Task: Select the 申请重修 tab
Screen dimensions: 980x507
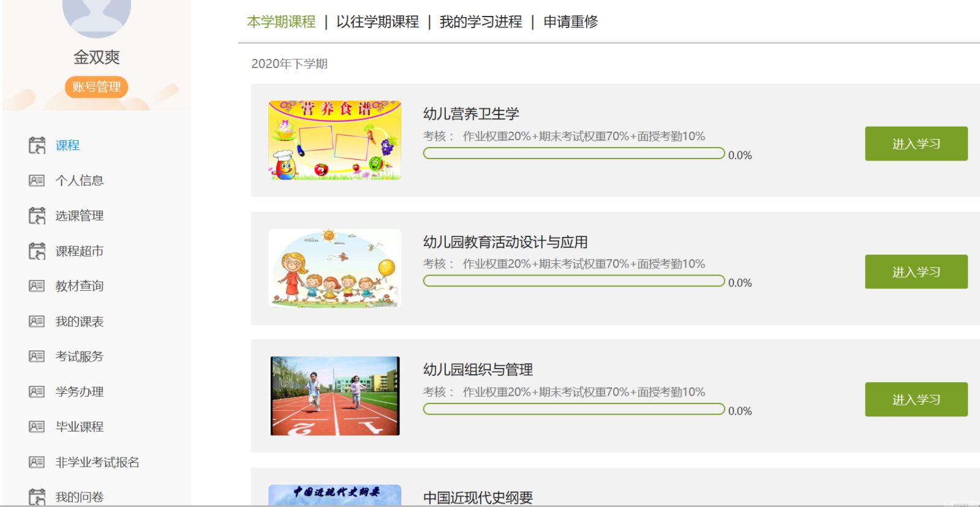Action: [x=570, y=22]
